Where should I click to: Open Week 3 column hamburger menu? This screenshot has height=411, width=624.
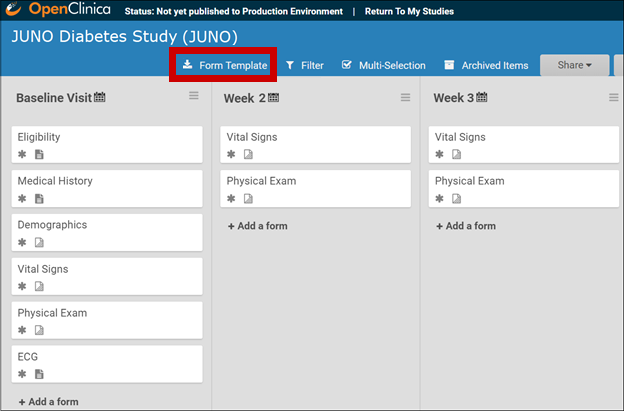(x=614, y=97)
